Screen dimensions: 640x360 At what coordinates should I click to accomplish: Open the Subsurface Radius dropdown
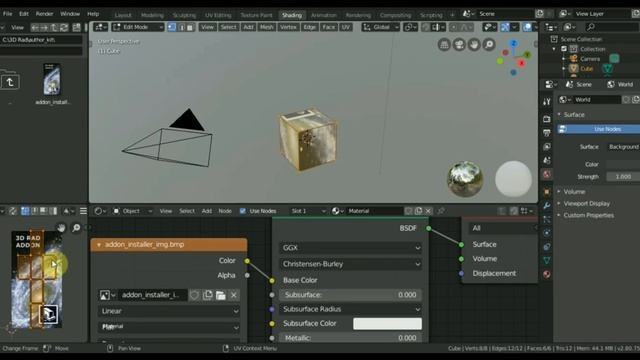click(351, 309)
